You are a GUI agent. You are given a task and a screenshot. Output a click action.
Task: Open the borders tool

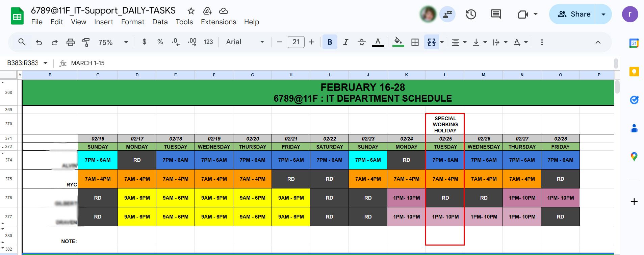coord(415,42)
